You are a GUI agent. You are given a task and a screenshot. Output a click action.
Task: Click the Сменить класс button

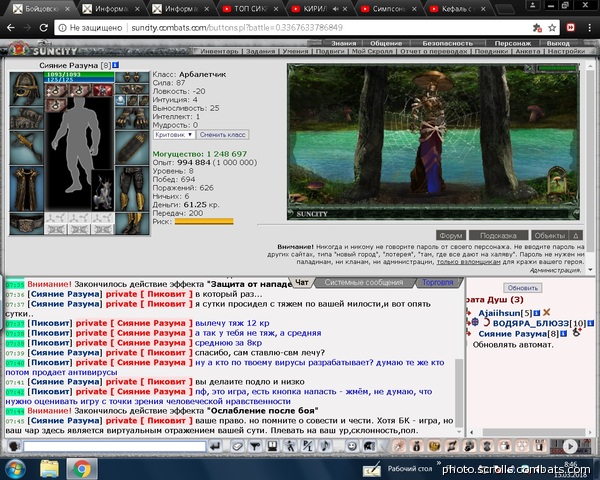(223, 135)
